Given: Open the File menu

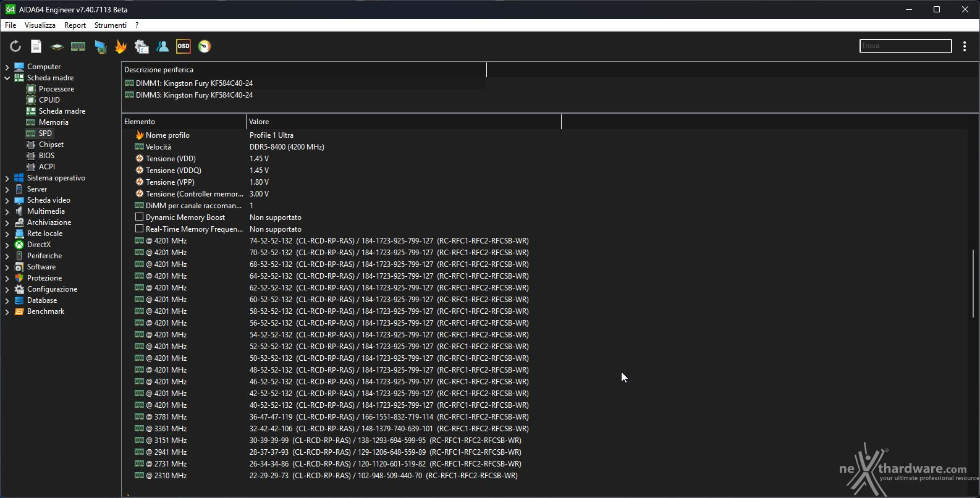Looking at the screenshot, I should point(11,25).
